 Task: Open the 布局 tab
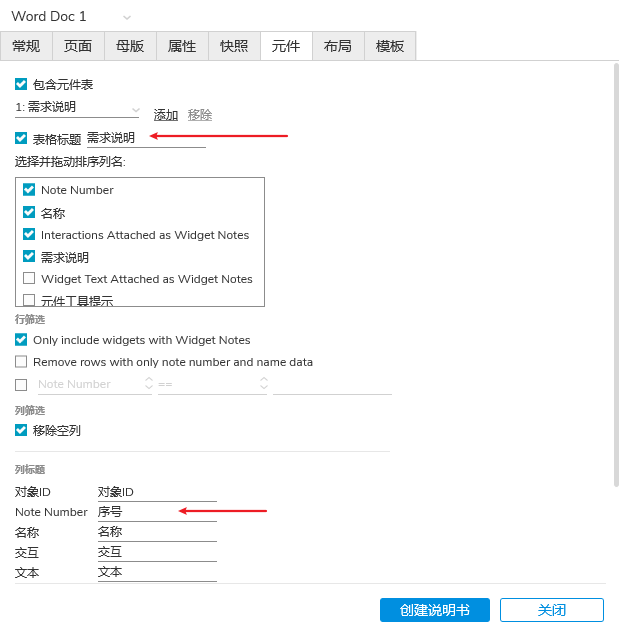(338, 46)
